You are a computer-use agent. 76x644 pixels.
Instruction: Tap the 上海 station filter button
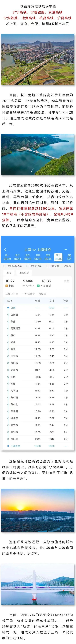9,273
